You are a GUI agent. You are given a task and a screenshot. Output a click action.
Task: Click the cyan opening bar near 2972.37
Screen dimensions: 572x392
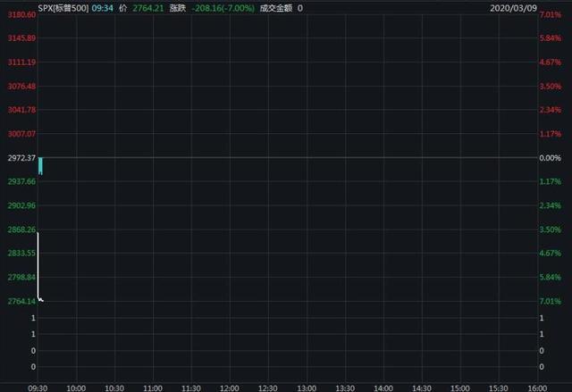point(40,166)
